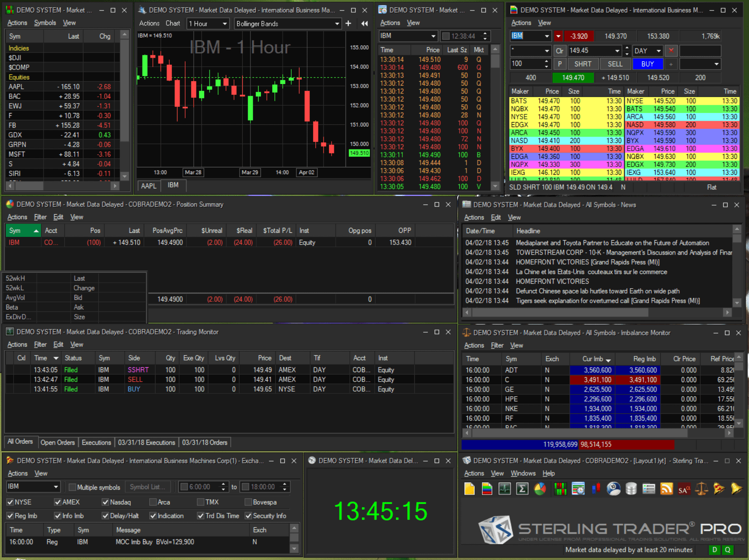Switch to the AAPL chart tab
The height and width of the screenshot is (560, 749).
(148, 185)
